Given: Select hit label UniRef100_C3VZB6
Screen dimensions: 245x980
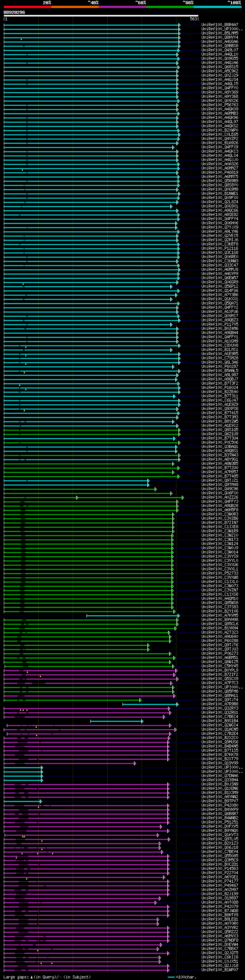Looking at the screenshot, I should tap(220, 519).
